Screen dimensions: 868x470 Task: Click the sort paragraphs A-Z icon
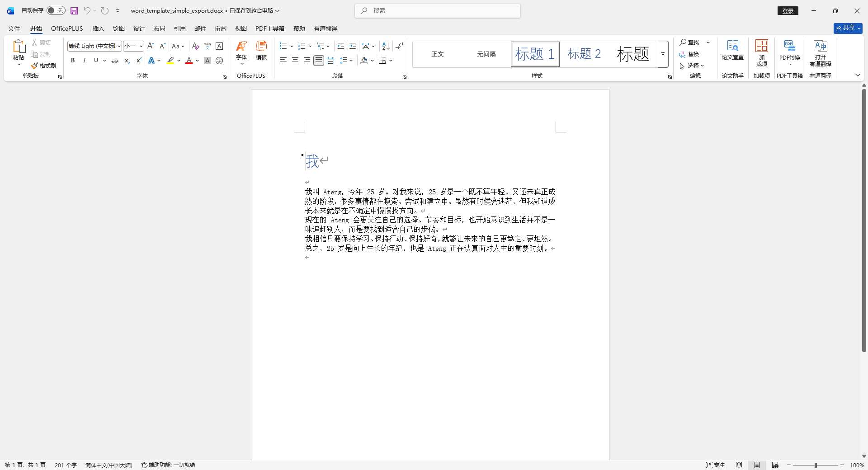coord(386,46)
